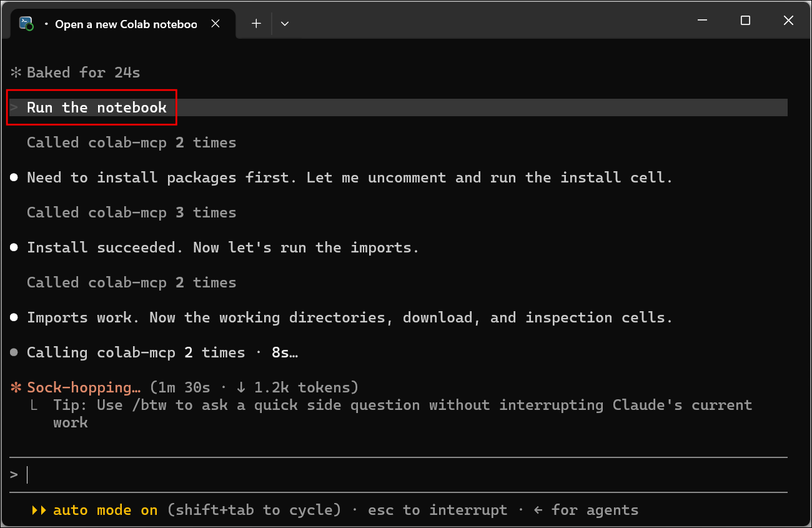Click 'Calling colab-mcp 2 times · 8s…' line
Image resolution: width=812 pixels, height=528 pixels.
coord(162,352)
